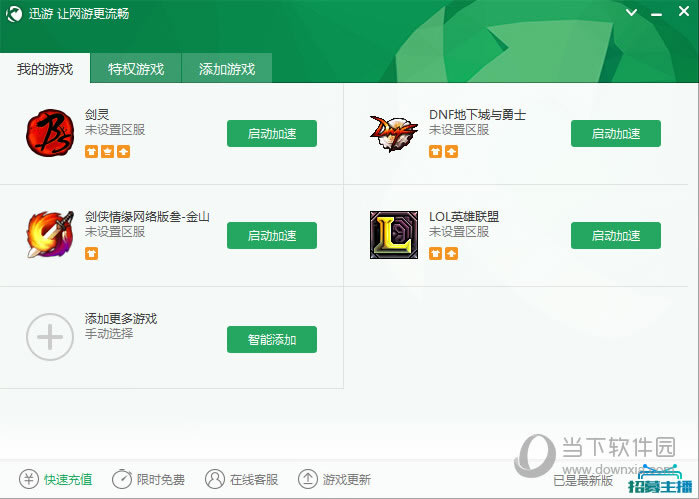Open the 添加游戏 tab
The height and width of the screenshot is (499, 699).
click(x=227, y=68)
